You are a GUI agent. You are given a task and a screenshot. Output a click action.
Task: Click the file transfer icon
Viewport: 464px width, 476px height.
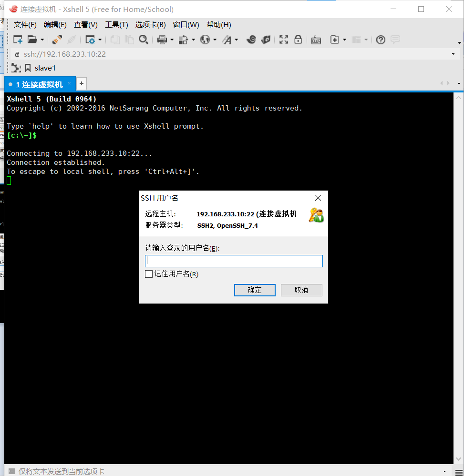[183, 40]
